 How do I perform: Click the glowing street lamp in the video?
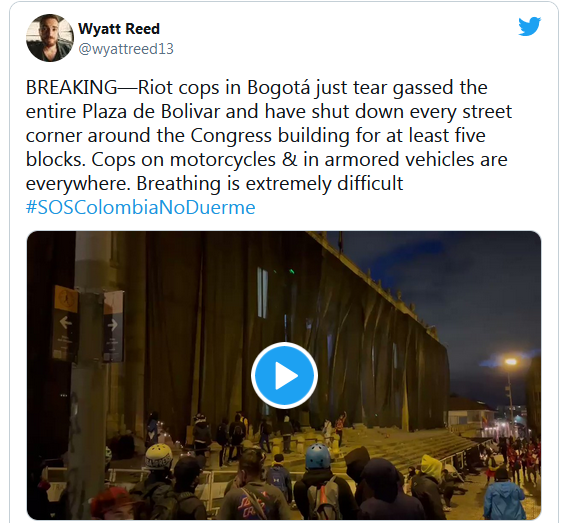[x=511, y=362]
